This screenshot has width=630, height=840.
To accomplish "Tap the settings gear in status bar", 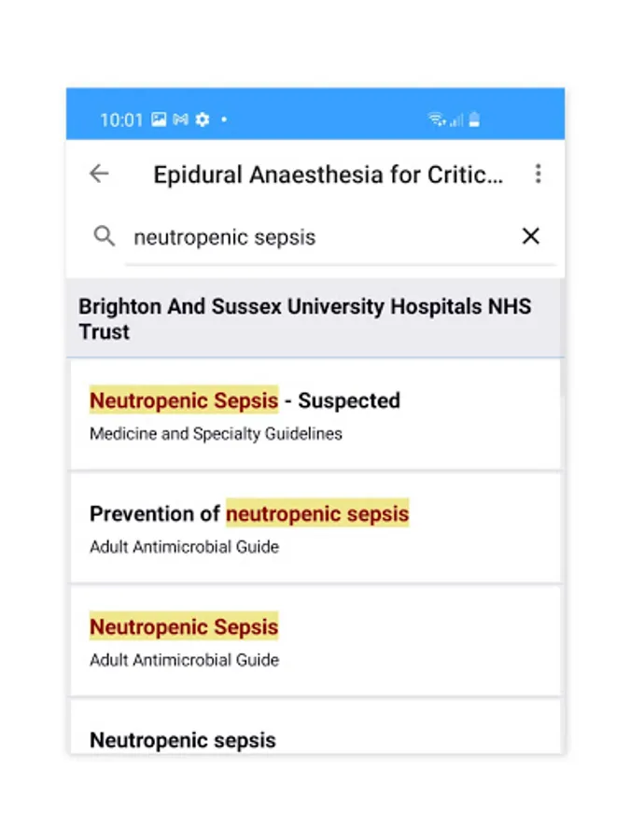I will 202,119.
